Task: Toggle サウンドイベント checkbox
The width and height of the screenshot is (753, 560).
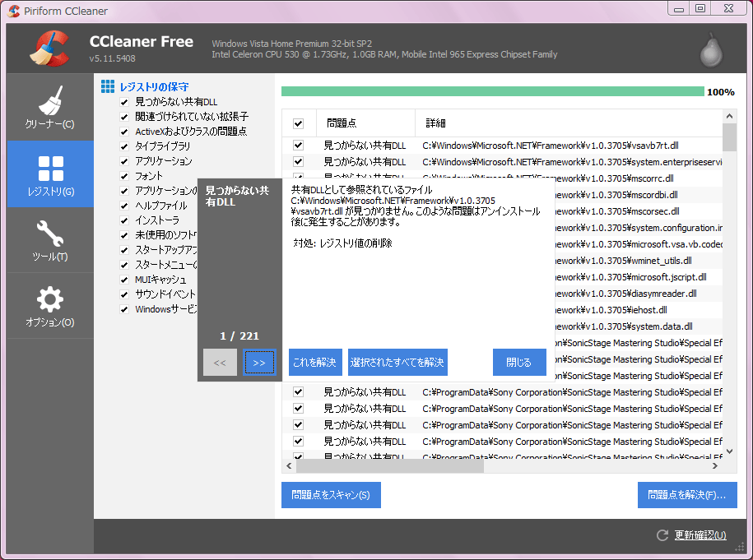Action: 124,294
